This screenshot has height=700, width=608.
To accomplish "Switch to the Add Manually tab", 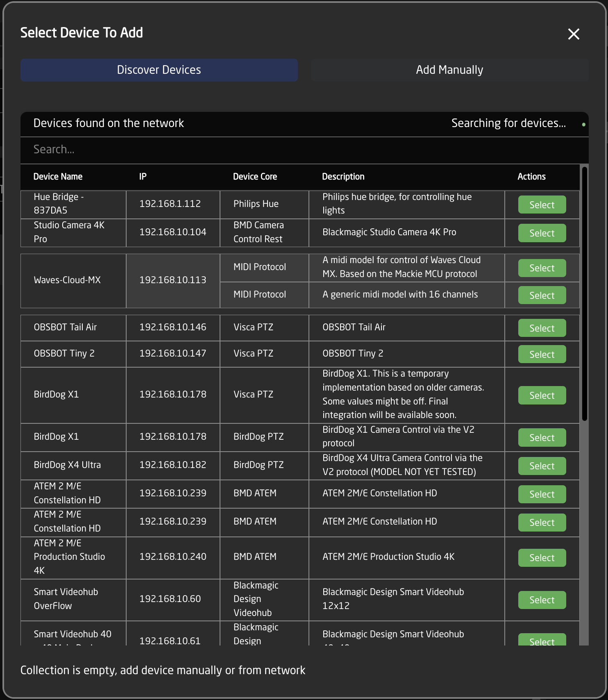I will 449,70.
